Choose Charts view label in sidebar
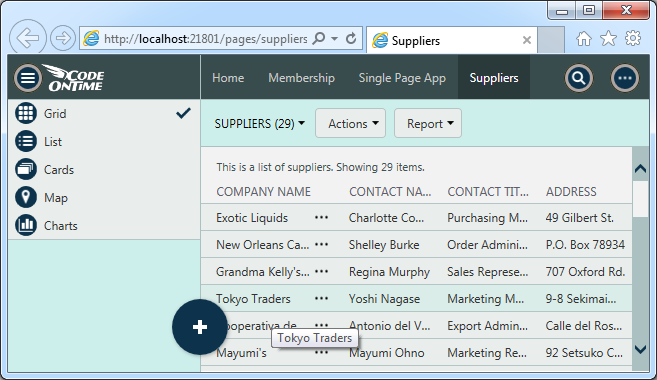Image resolution: width=657 pixels, height=380 pixels. pos(61,226)
